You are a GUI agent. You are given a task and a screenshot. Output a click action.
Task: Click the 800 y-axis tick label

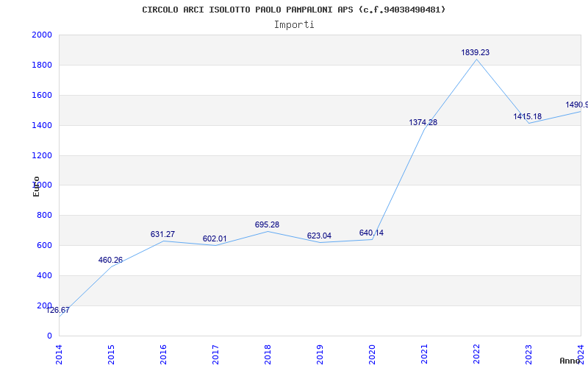point(44,215)
